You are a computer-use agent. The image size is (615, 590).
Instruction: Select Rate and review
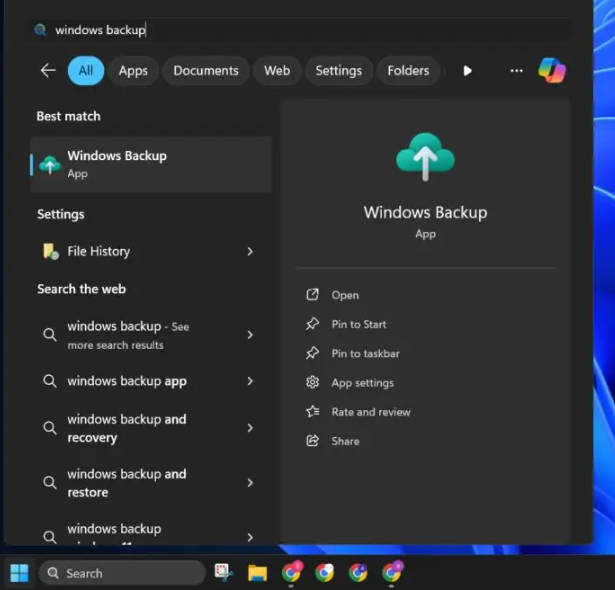click(371, 412)
